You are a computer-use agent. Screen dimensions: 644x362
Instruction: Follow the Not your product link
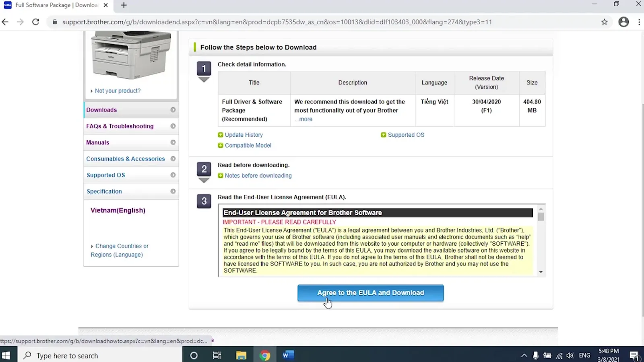[118, 91]
